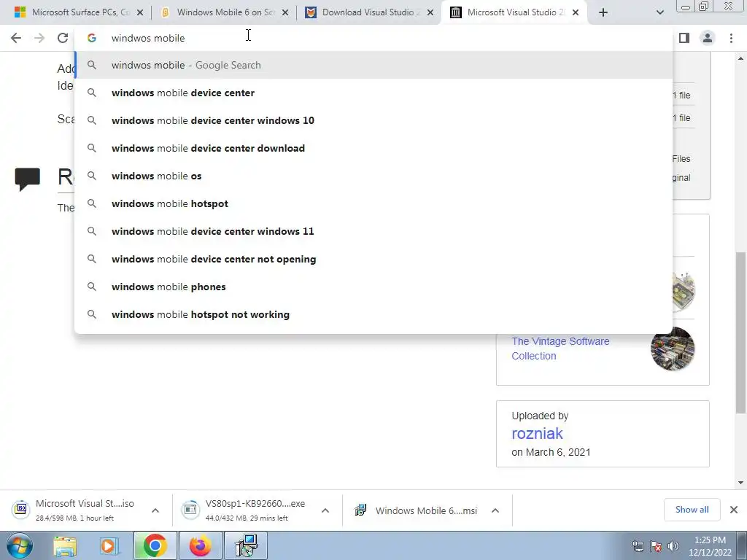Click the installer taskbar icon
Screen dimensions: 747x560
tap(247, 545)
